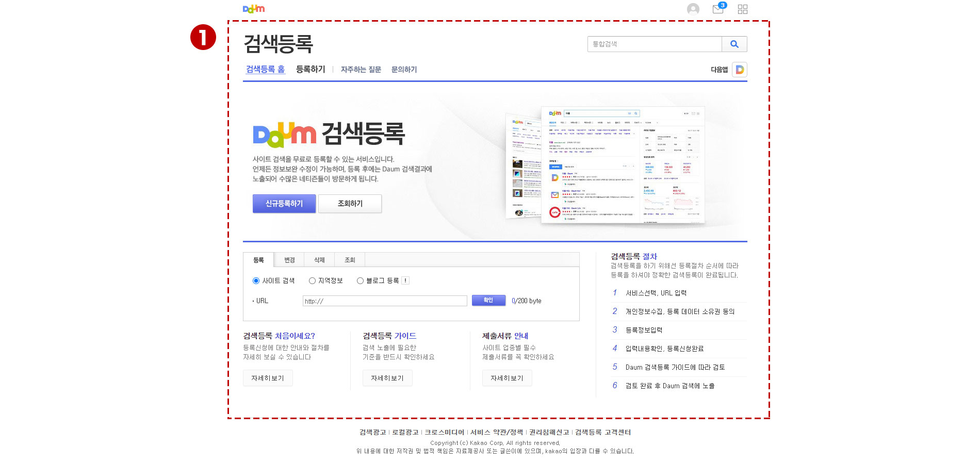Open the services grid icon

point(742,9)
